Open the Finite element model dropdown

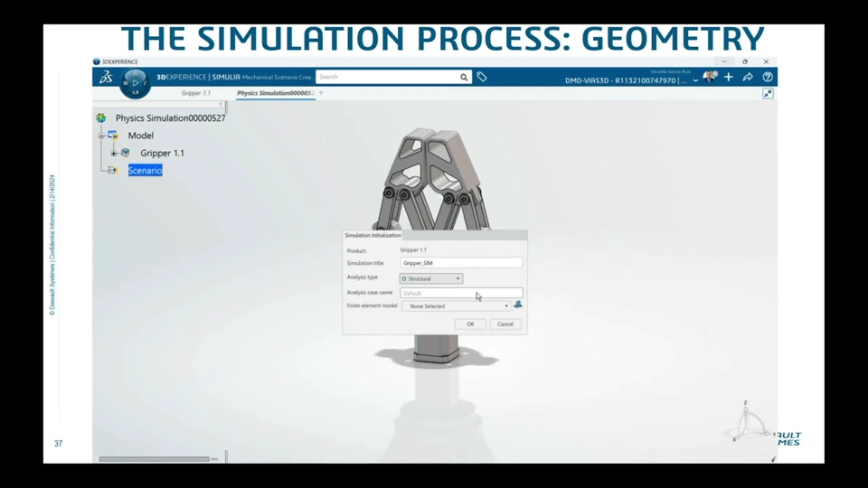pos(456,306)
